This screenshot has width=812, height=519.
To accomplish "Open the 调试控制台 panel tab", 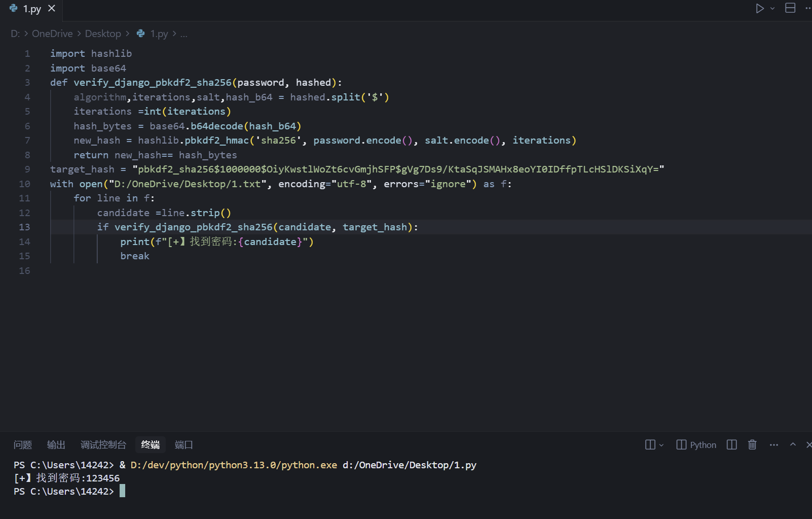I will coord(103,445).
